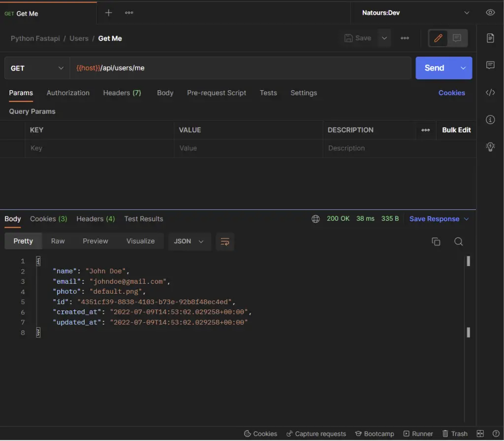The width and height of the screenshot is (504, 441).
Task: Switch to the Authorization tab
Action: click(x=68, y=93)
